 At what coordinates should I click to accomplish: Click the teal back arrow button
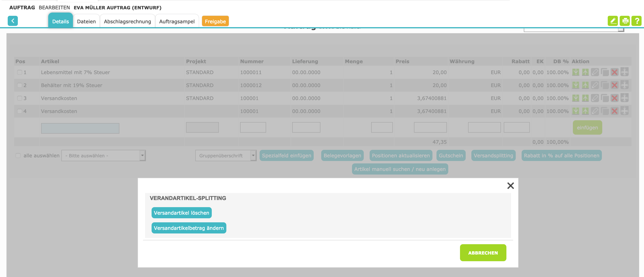coord(13,21)
